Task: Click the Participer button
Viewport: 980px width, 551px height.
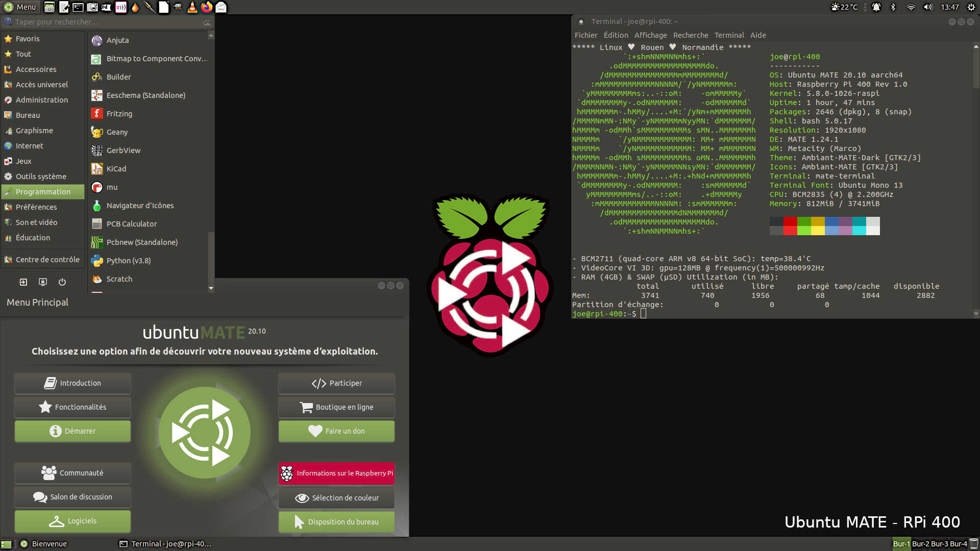Action: pyautogui.click(x=336, y=383)
